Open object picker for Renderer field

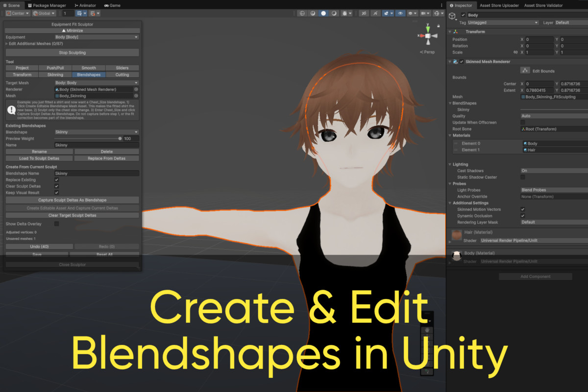(x=136, y=90)
